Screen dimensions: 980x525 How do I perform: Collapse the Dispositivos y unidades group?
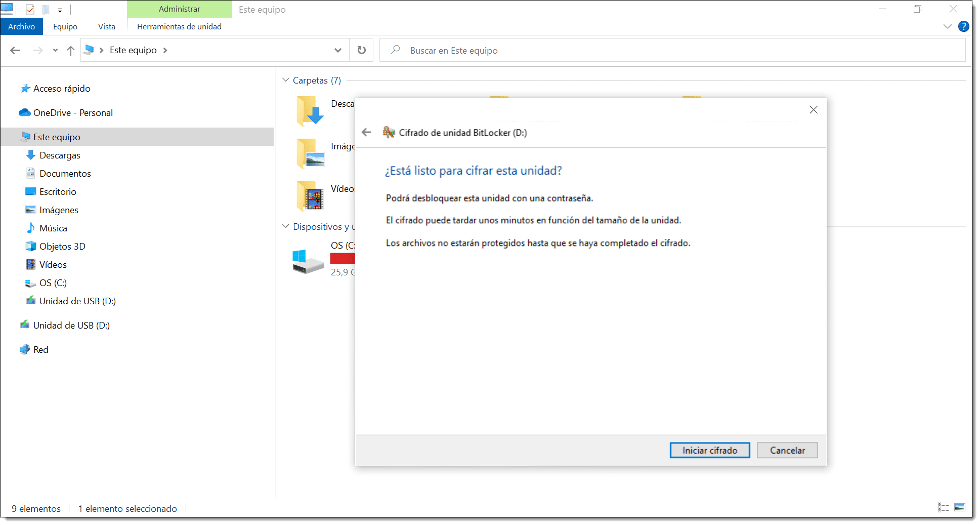click(286, 226)
